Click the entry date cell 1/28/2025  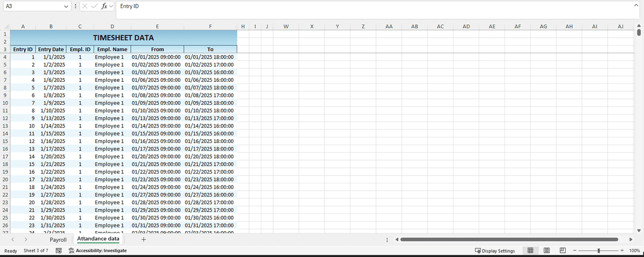[52, 202]
